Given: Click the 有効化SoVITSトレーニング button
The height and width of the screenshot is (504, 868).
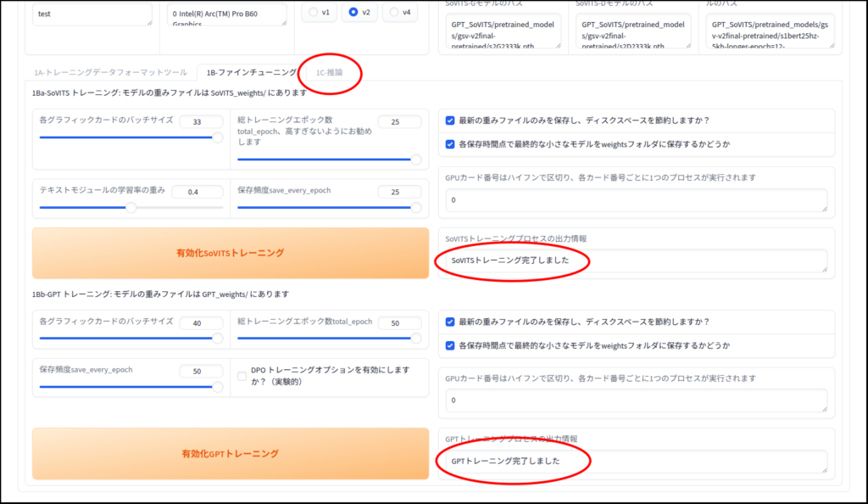Looking at the screenshot, I should (230, 253).
